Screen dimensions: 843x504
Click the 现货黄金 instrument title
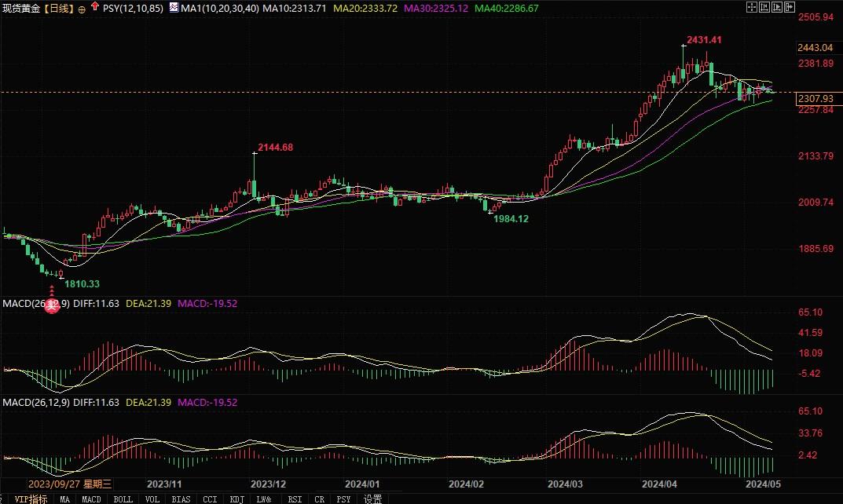click(x=20, y=8)
